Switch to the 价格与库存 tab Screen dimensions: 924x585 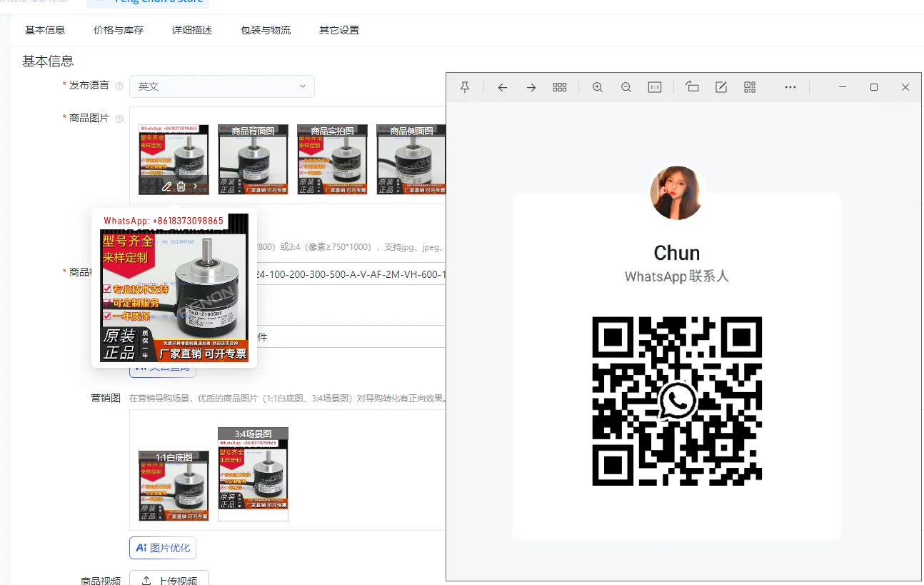tap(118, 30)
